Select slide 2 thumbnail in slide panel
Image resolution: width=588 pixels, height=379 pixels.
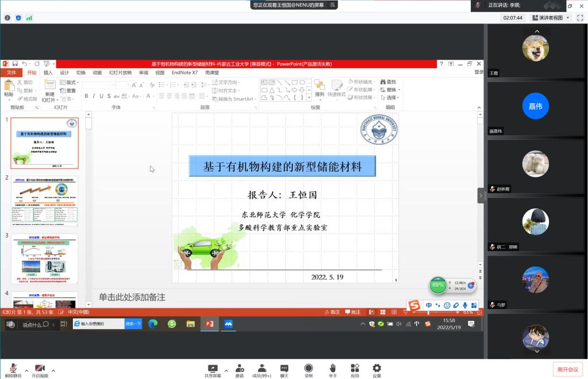[45, 201]
